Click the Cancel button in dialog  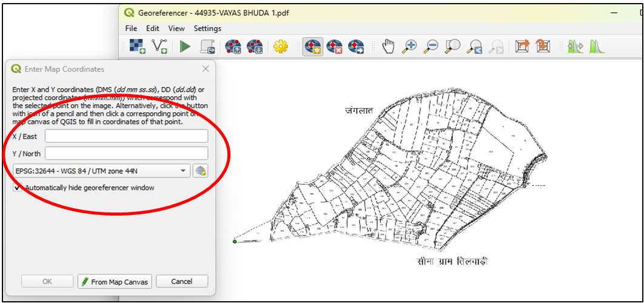click(181, 282)
